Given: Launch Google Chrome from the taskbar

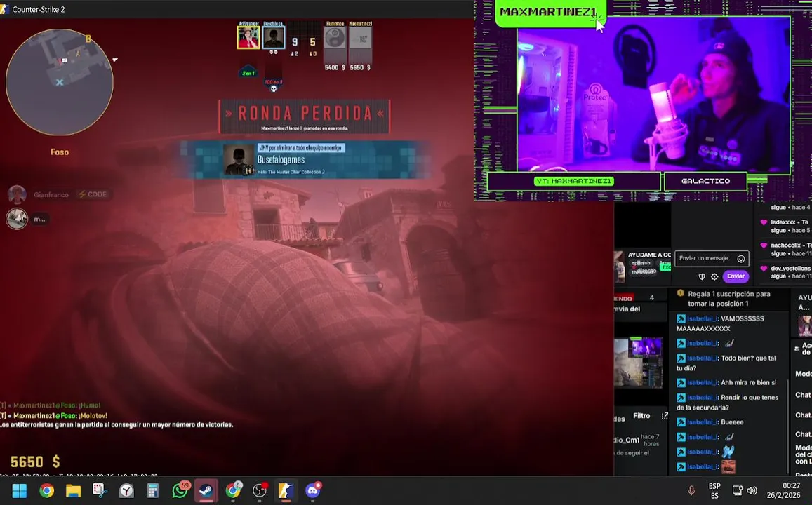Looking at the screenshot, I should pos(46,490).
